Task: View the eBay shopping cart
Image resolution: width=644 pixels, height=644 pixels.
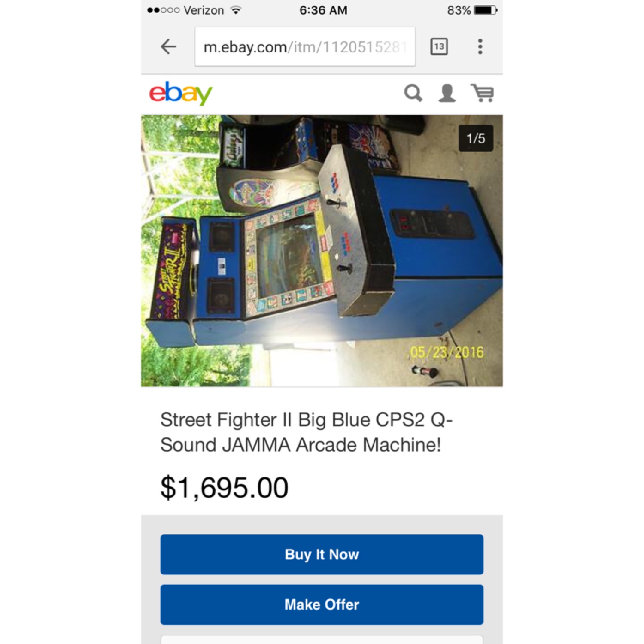Action: click(483, 93)
